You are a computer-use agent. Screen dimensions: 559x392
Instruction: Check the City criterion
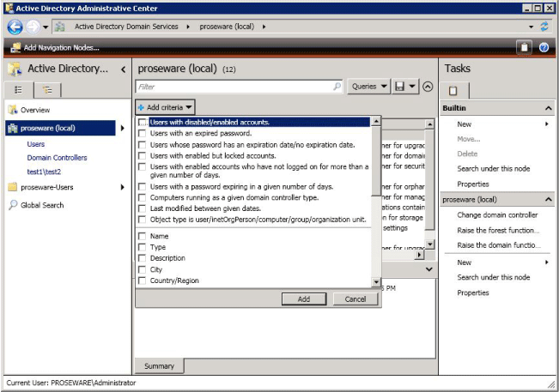pos(142,269)
